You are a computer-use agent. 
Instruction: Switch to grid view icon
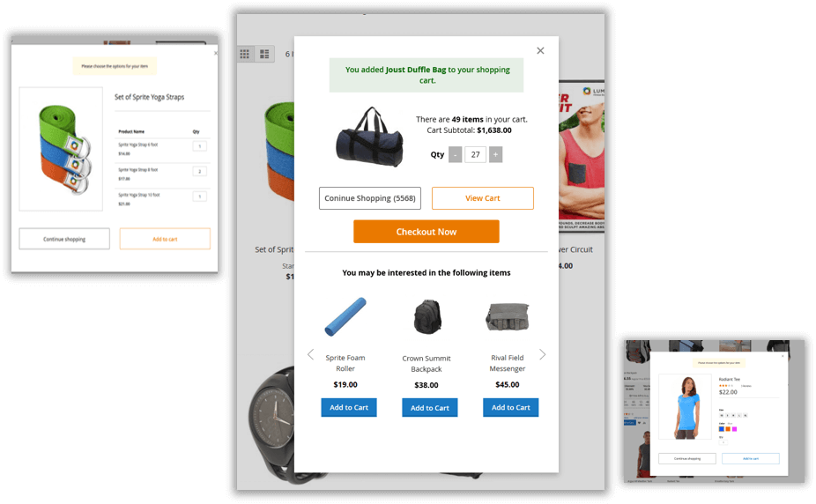[245, 54]
